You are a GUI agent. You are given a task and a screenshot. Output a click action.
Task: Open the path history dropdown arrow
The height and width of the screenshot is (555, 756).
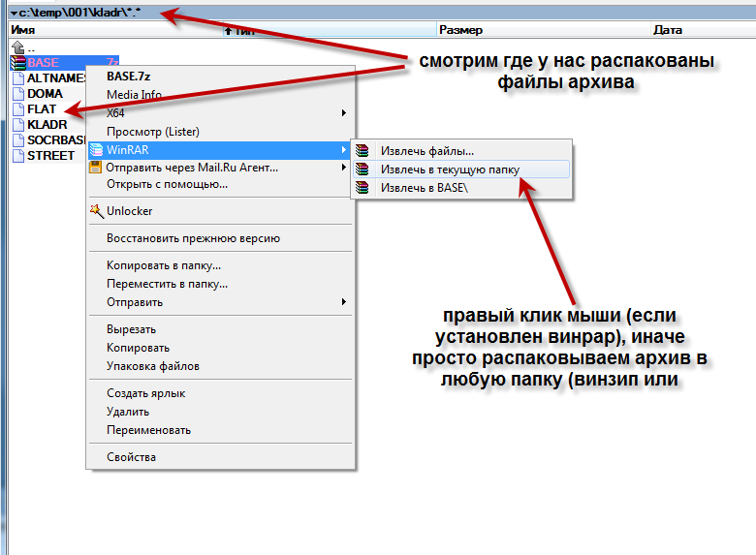click(13, 15)
